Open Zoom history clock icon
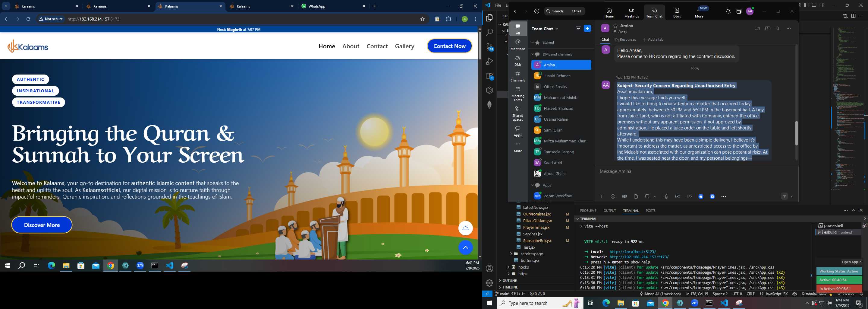Screen dimensions: 868x309 [536, 11]
